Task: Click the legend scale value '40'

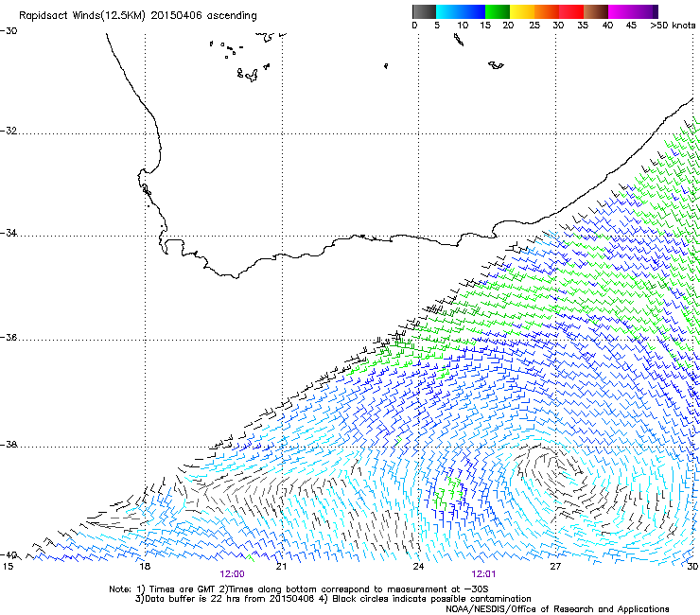Action: click(x=607, y=26)
